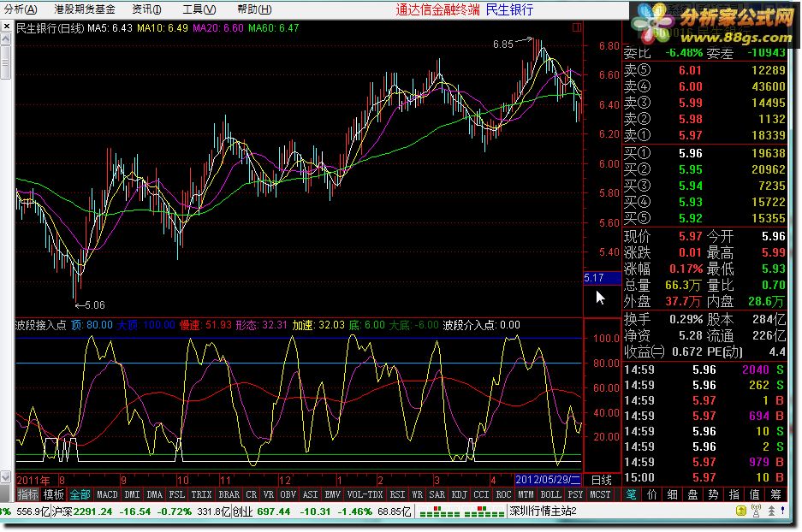Switch to the VR indicator
The width and height of the screenshot is (802, 532).
click(269, 494)
